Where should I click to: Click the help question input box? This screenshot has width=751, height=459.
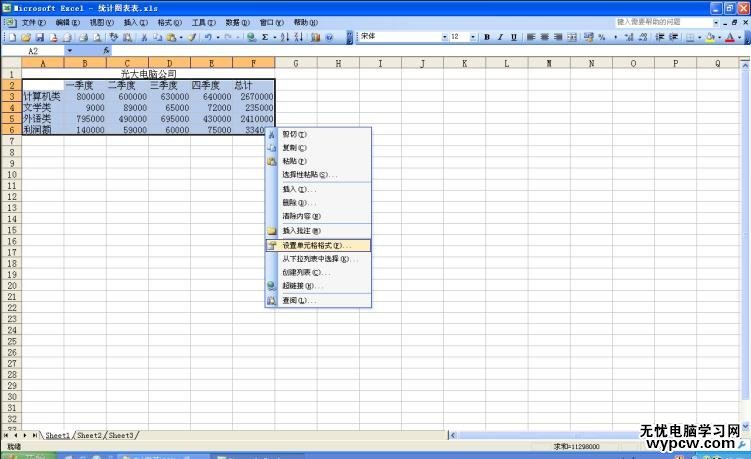tap(663, 23)
